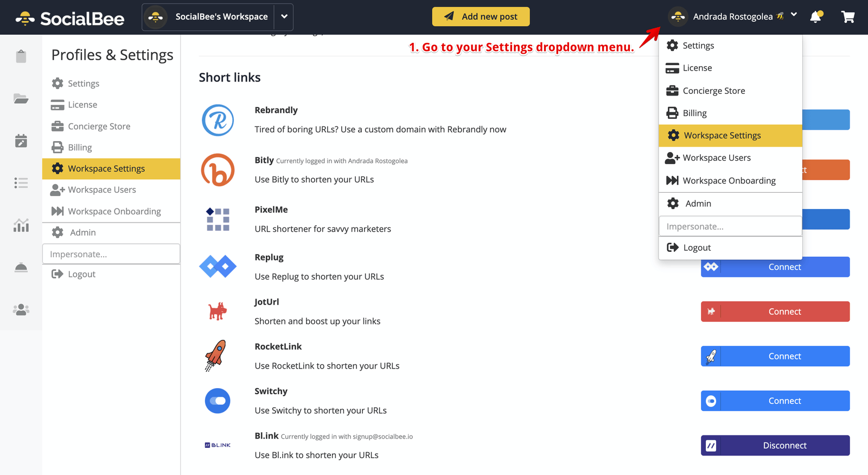
Task: Open the users group icon in left rail
Action: [21, 309]
